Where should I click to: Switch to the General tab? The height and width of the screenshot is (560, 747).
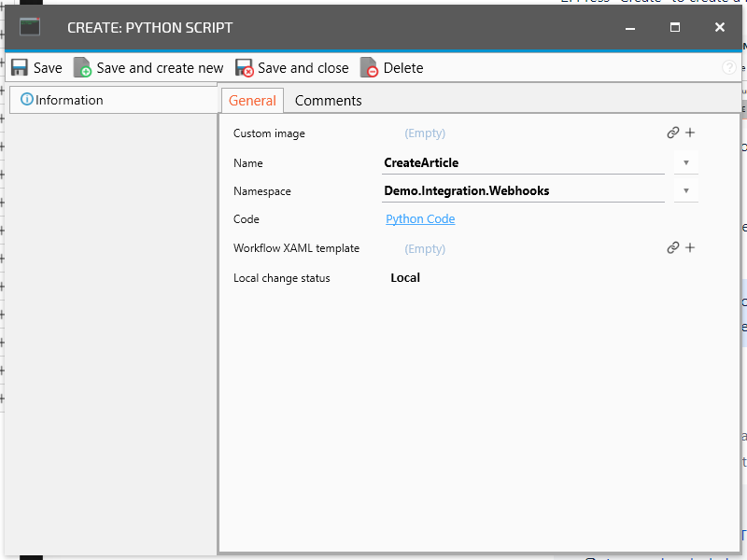tap(252, 101)
